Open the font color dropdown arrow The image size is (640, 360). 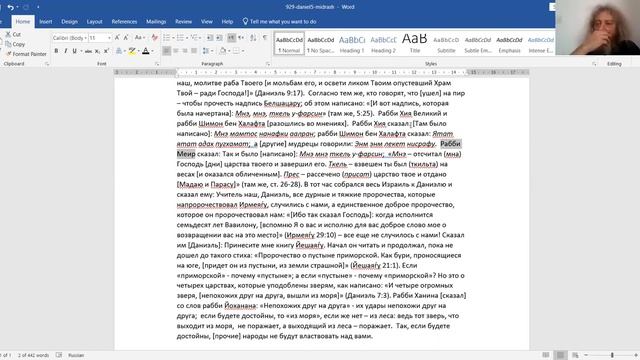point(153,51)
